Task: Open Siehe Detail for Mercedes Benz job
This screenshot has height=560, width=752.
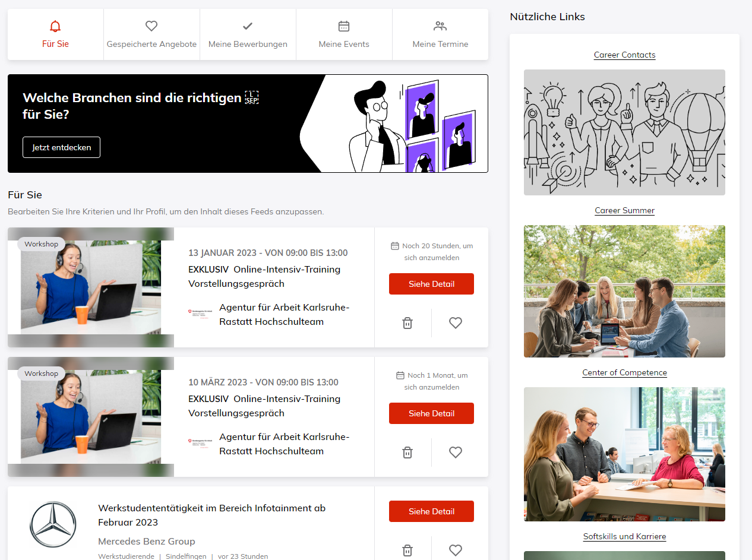Action: pos(431,511)
